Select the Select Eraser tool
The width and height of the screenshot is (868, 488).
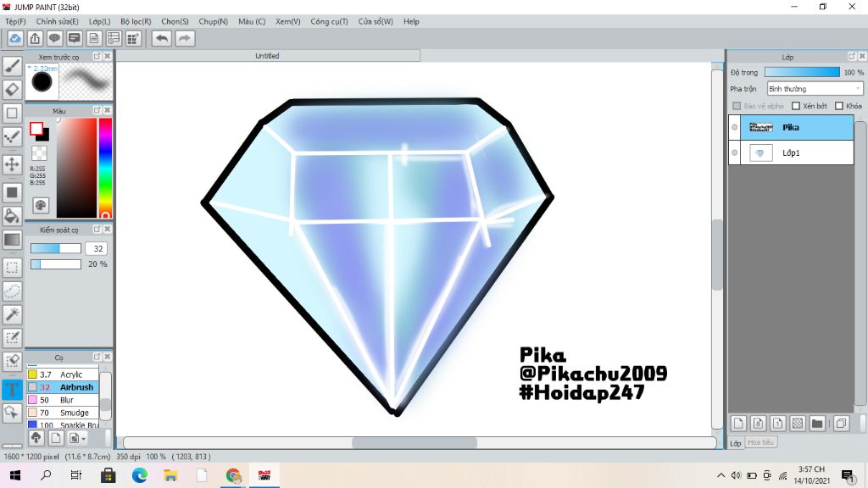12,361
